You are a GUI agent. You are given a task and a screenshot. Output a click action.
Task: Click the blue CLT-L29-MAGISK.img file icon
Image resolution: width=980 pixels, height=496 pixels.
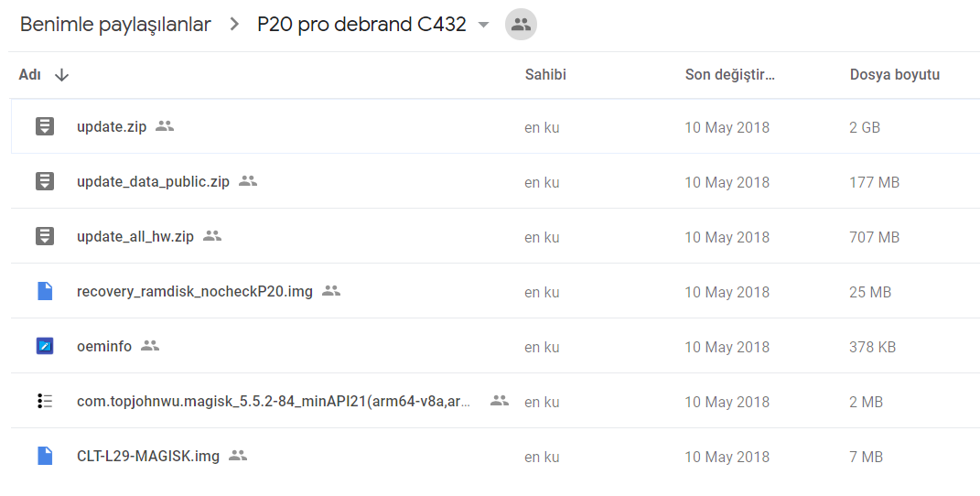pos(44,456)
